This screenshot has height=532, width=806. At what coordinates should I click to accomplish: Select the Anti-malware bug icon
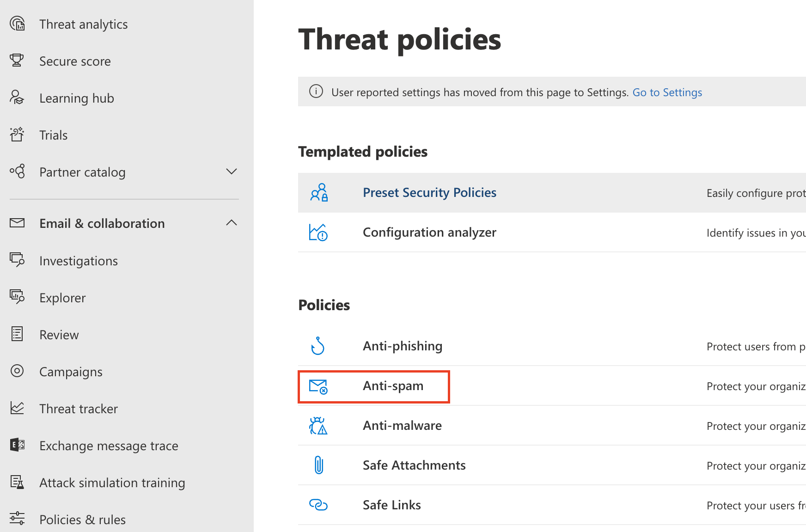click(319, 426)
